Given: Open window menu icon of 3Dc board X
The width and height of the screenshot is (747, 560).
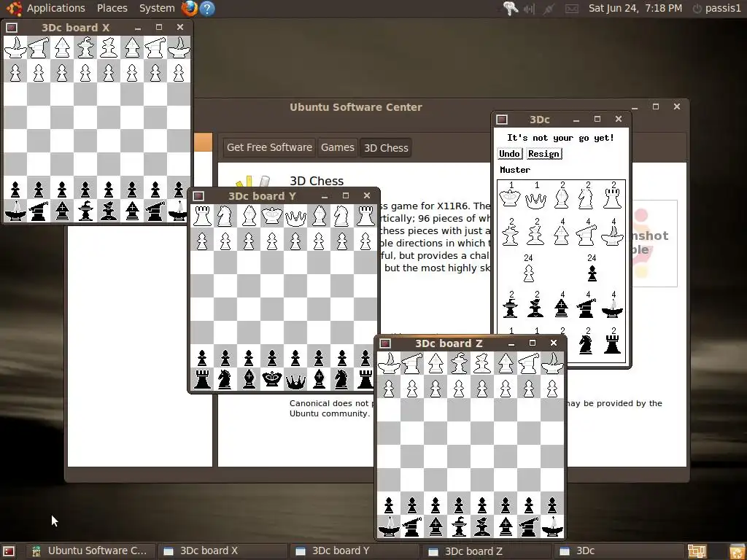Looking at the screenshot, I should (12, 28).
